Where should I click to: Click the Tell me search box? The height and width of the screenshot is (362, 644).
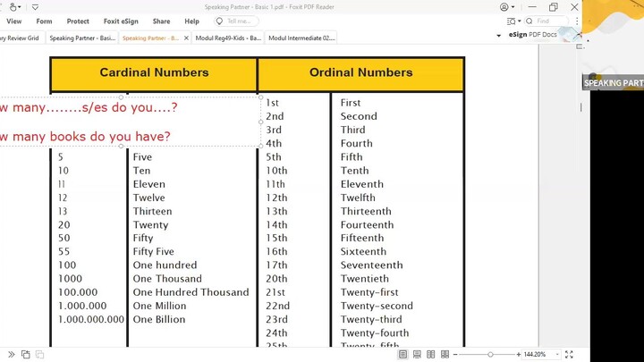coord(238,21)
